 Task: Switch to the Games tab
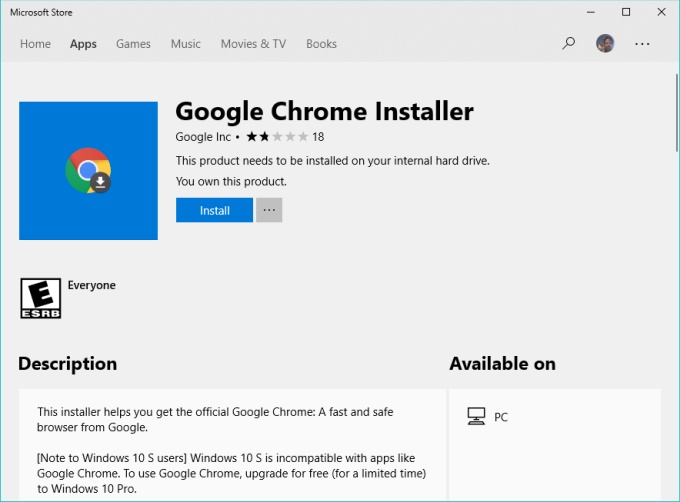click(133, 44)
